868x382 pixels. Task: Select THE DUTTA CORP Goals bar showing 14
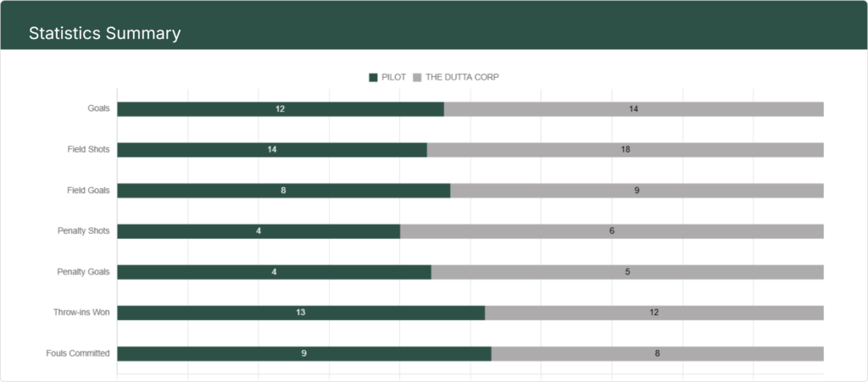click(x=633, y=109)
